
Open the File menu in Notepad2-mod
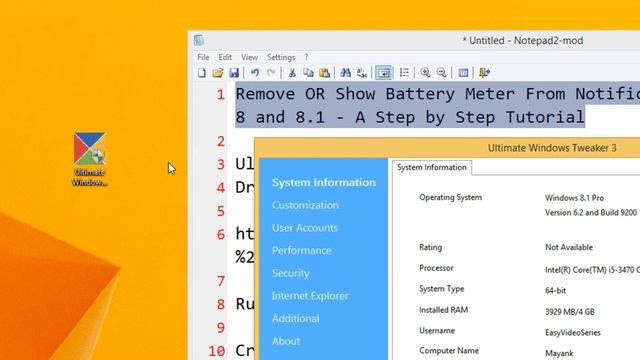[x=203, y=57]
